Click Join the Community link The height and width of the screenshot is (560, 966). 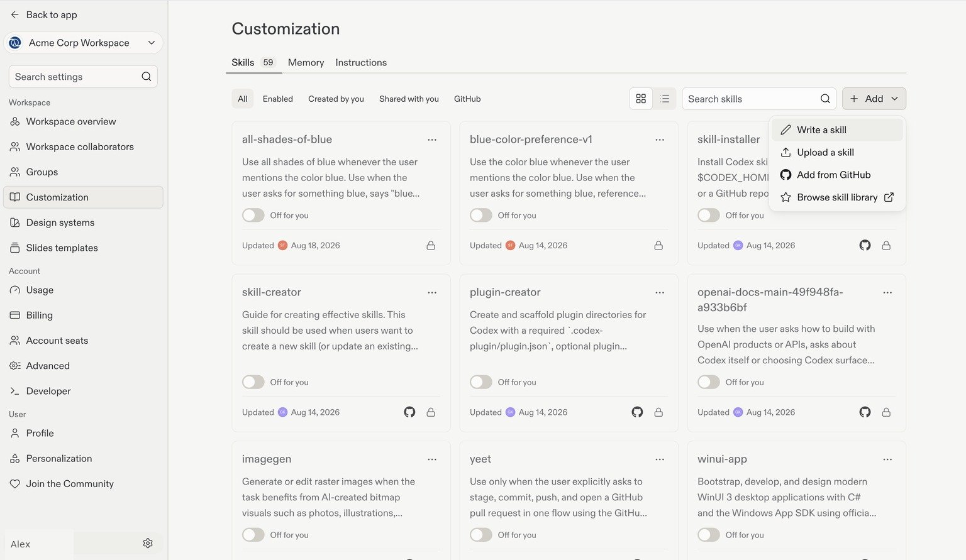(83, 483)
